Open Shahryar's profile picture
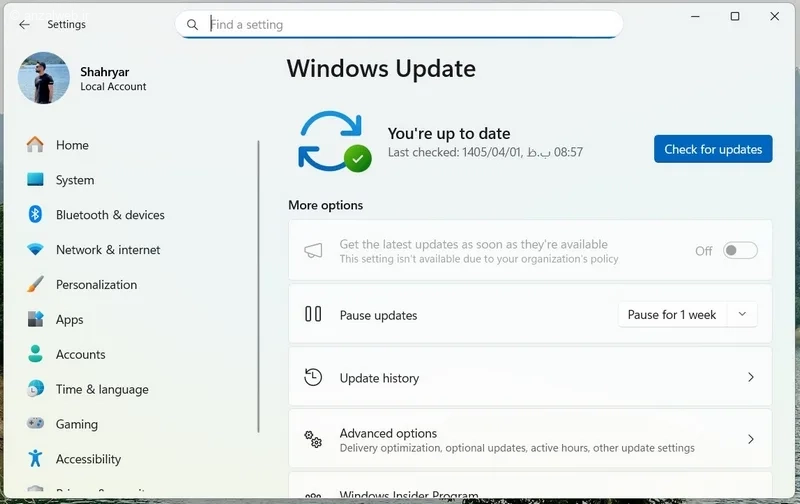Screen dimensions: 800x504 (44, 78)
